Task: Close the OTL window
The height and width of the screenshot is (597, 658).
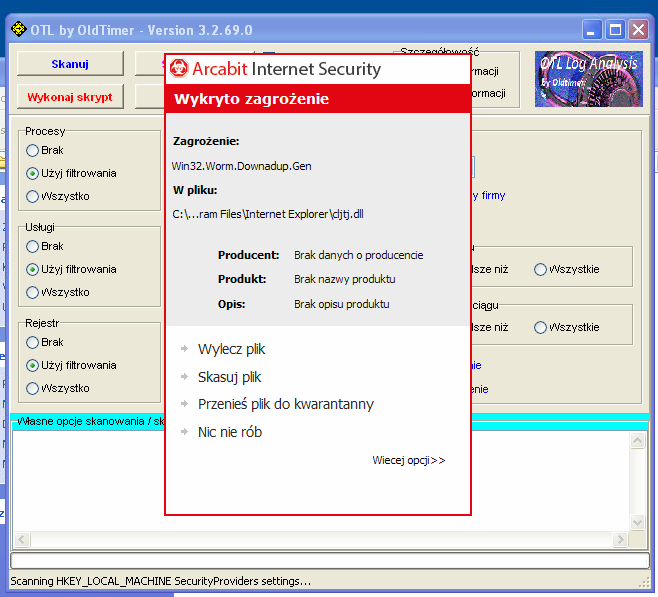Action: coord(638,30)
